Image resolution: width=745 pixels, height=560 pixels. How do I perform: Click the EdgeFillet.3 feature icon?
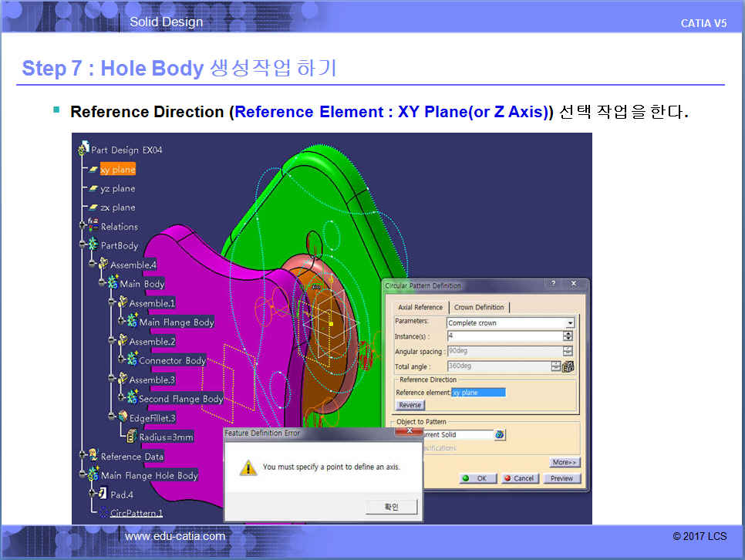click(x=122, y=417)
